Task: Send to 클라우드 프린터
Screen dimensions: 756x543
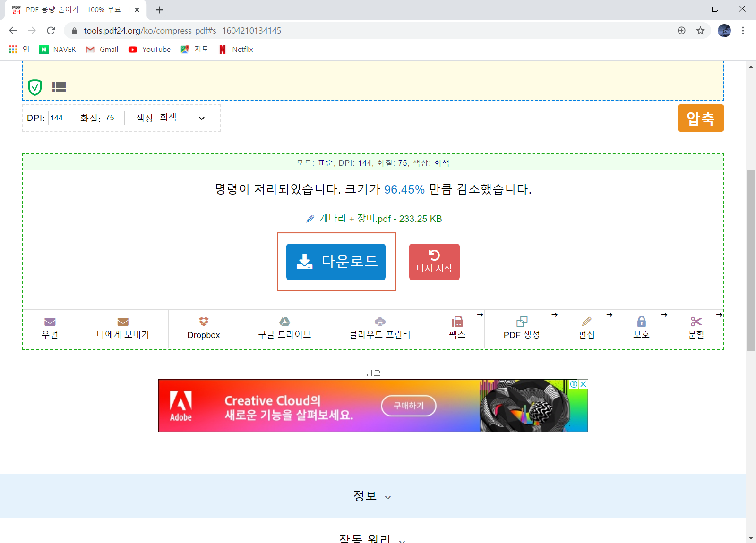Action: 380,329
